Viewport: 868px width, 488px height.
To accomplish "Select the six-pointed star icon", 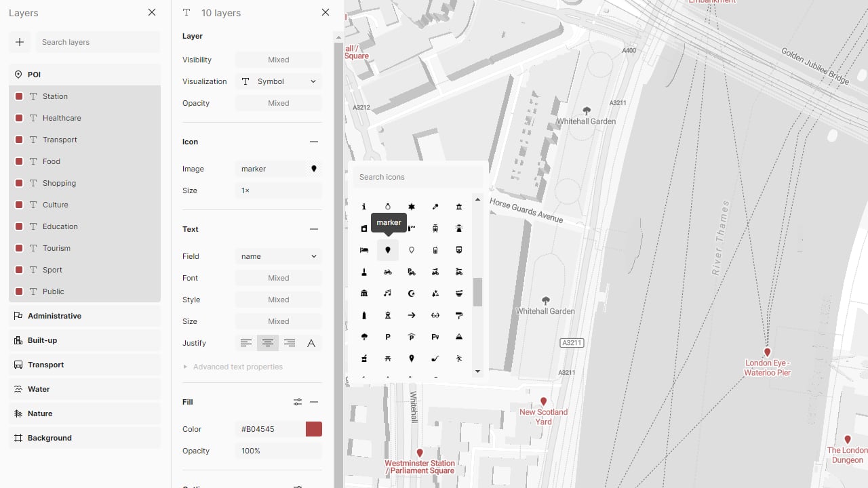I will pyautogui.click(x=412, y=207).
